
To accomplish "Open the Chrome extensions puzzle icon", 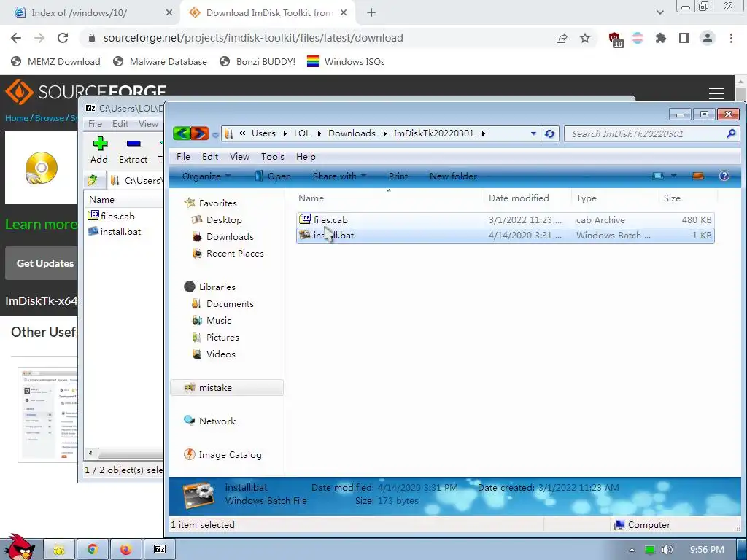I will 660,38.
